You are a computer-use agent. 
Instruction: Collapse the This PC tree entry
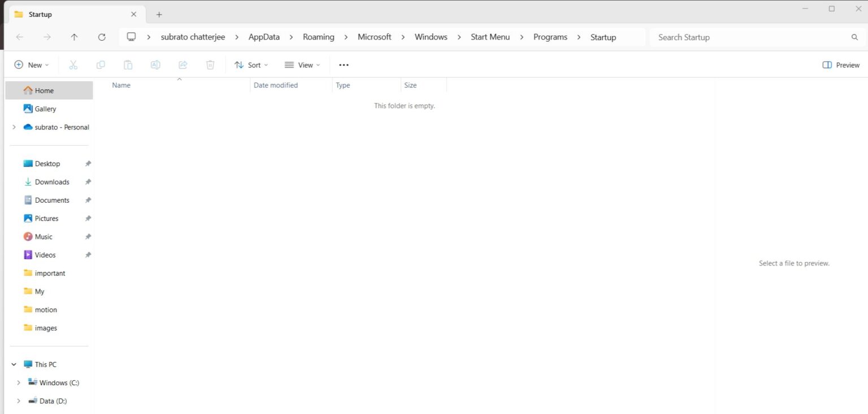(14, 364)
